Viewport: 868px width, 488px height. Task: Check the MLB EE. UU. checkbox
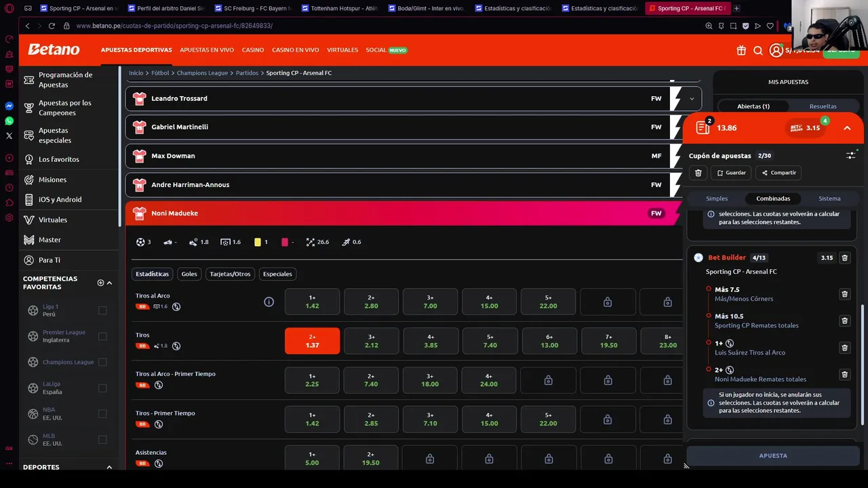click(x=102, y=439)
